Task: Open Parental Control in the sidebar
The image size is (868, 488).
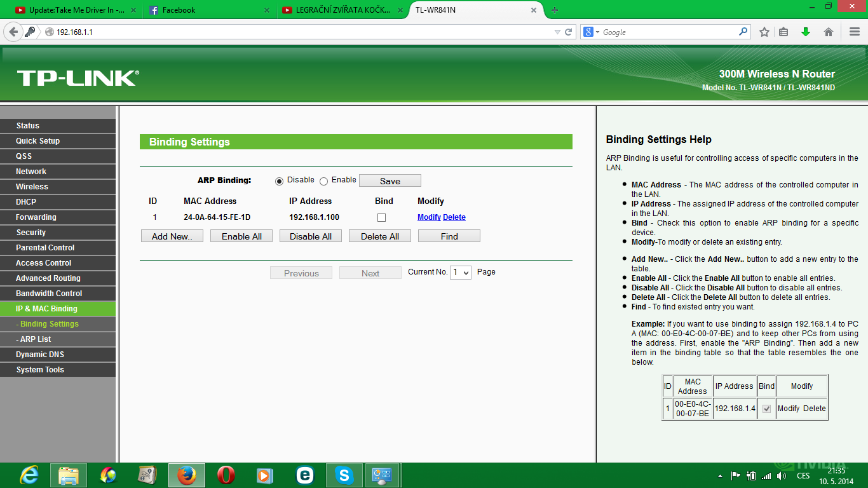Action: (58, 248)
